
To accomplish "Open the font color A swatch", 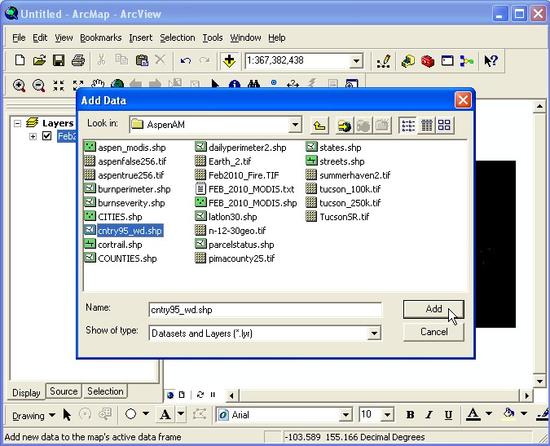I will click(473, 414).
